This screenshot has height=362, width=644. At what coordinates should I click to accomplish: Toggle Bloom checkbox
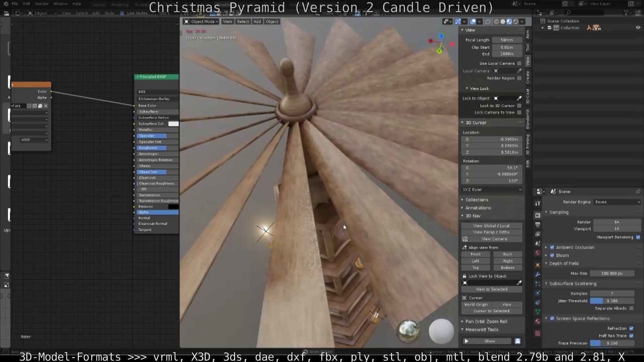(x=552, y=256)
